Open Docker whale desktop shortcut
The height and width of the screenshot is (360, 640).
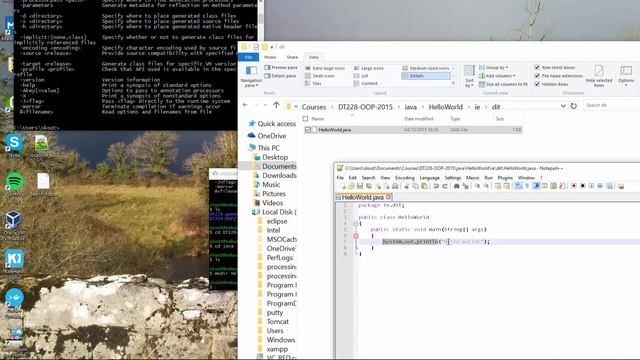coord(14,297)
